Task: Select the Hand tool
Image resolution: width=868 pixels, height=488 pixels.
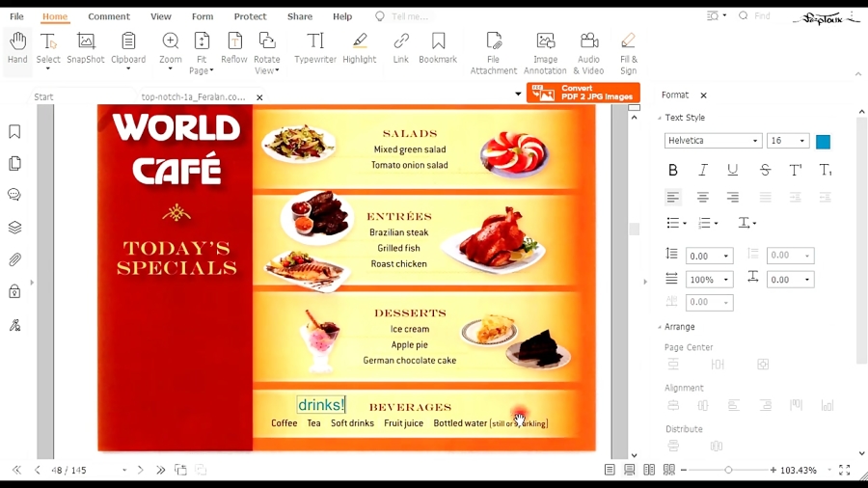Action: pos(17,47)
